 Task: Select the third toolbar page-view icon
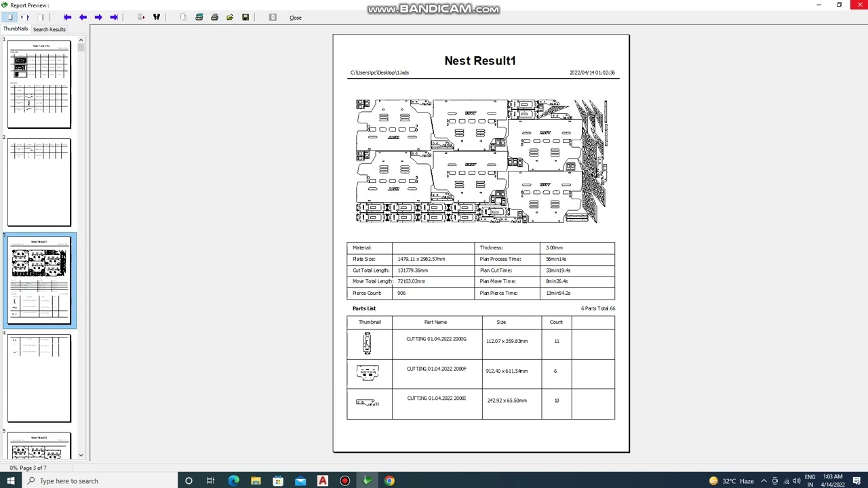(x=41, y=17)
